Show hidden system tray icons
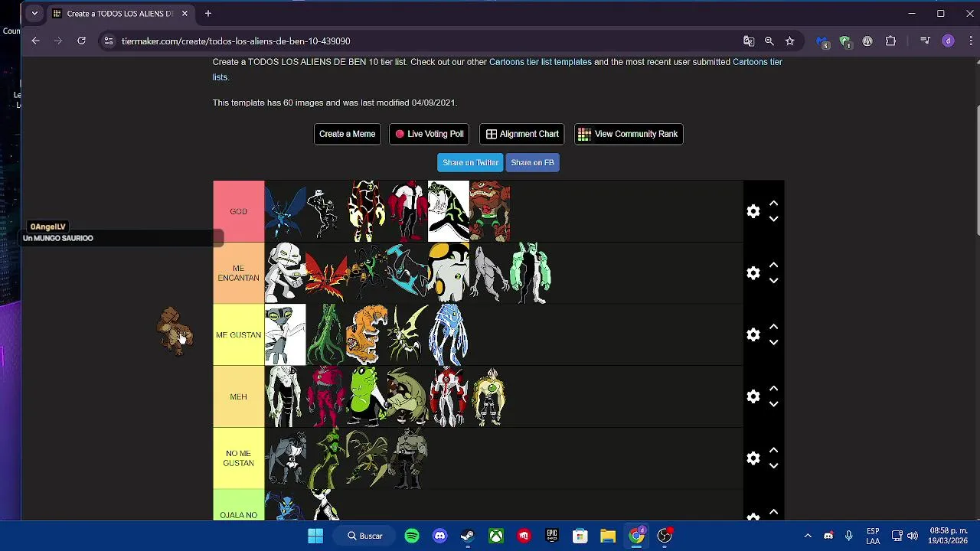The image size is (980, 551). coord(808,536)
